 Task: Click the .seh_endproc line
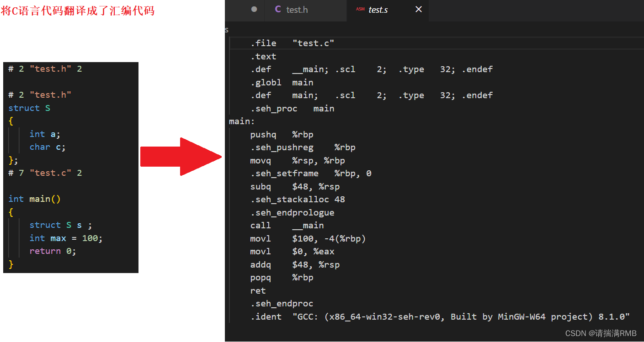click(282, 304)
